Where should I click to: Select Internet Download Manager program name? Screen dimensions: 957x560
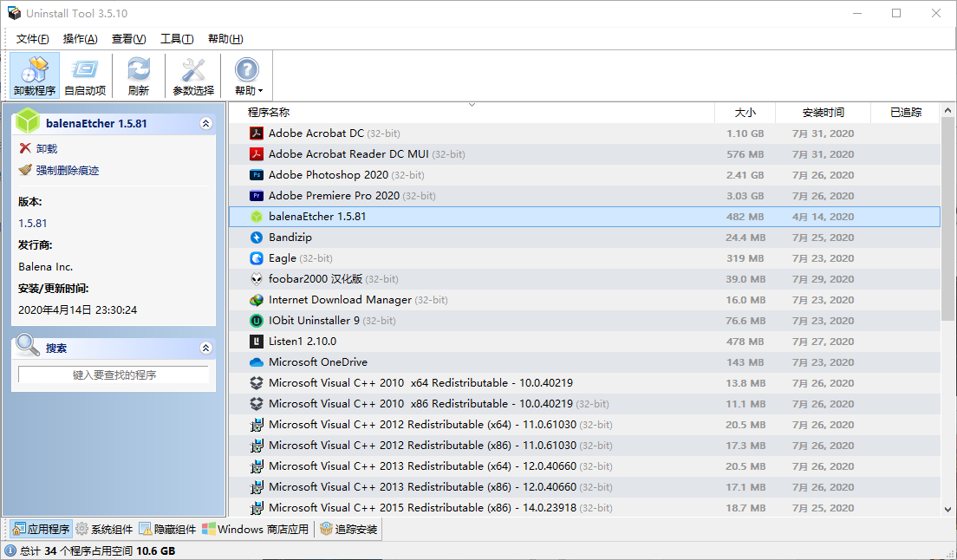pyautogui.click(x=340, y=300)
